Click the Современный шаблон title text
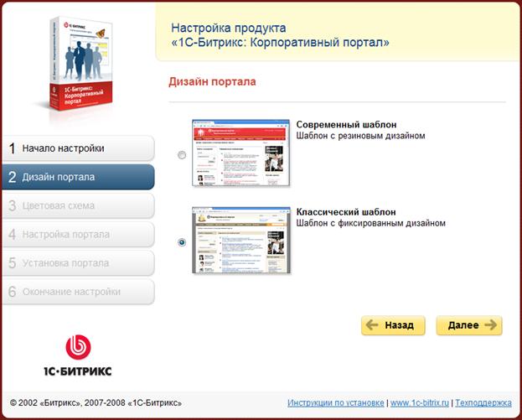Viewport: 522px width, 420px height. [x=346, y=125]
